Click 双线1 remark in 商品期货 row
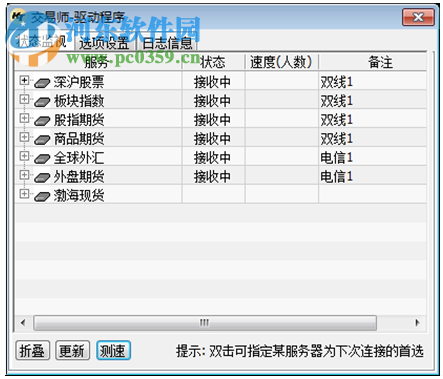Image resolution: width=443 pixels, height=379 pixels. coord(336,139)
